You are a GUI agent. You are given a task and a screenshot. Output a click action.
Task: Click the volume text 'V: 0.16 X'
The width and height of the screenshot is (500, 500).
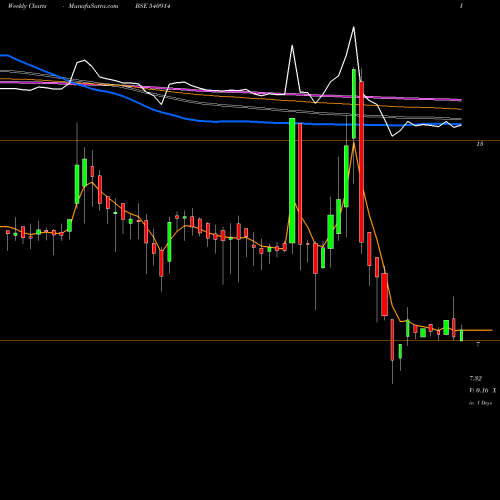point(483,390)
